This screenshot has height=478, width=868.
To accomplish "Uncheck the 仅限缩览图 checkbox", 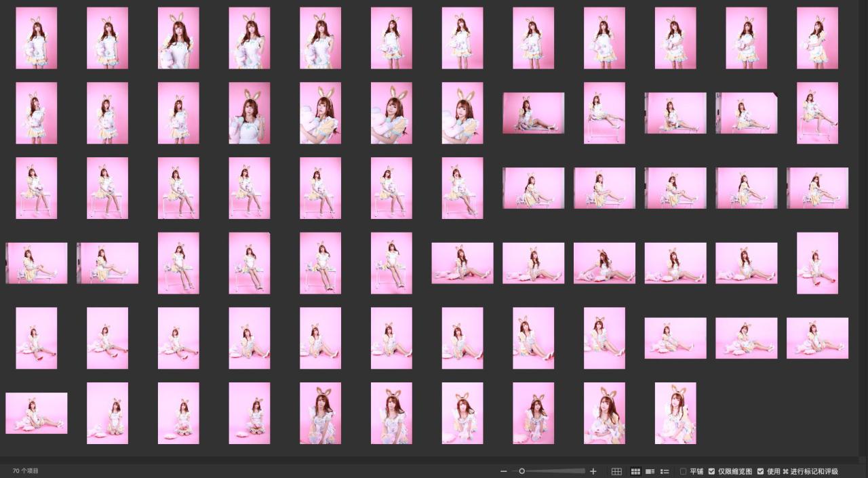I will pos(711,471).
